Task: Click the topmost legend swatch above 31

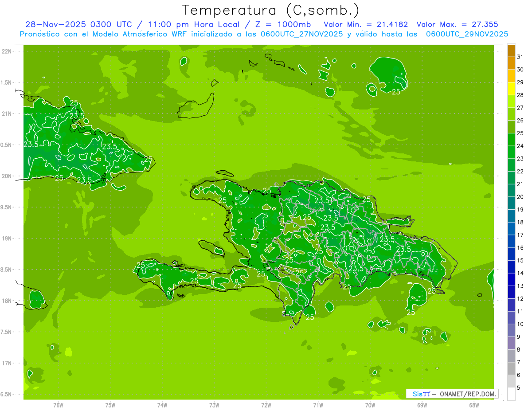Action: pyautogui.click(x=511, y=51)
